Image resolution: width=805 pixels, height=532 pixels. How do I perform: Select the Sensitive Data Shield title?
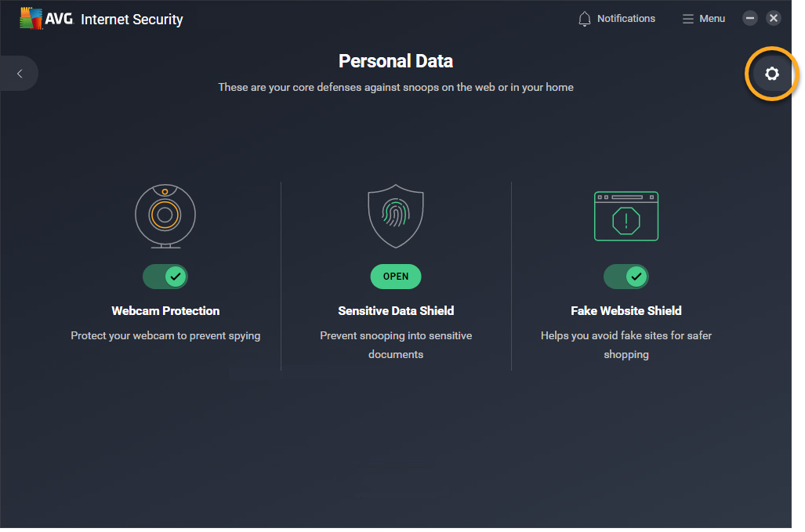point(396,311)
